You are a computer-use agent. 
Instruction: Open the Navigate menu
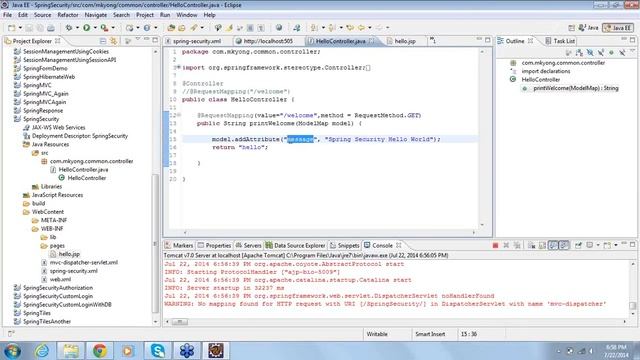click(96, 15)
